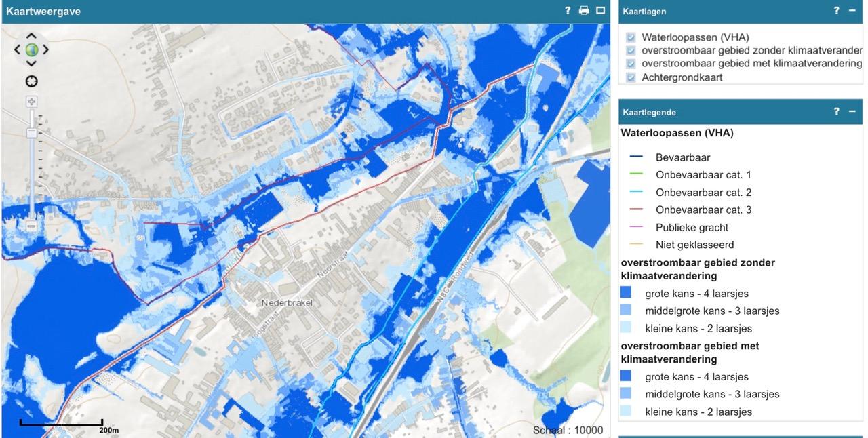The image size is (868, 438).
Task: Pan the map north with up arrow
Action: click(x=31, y=36)
